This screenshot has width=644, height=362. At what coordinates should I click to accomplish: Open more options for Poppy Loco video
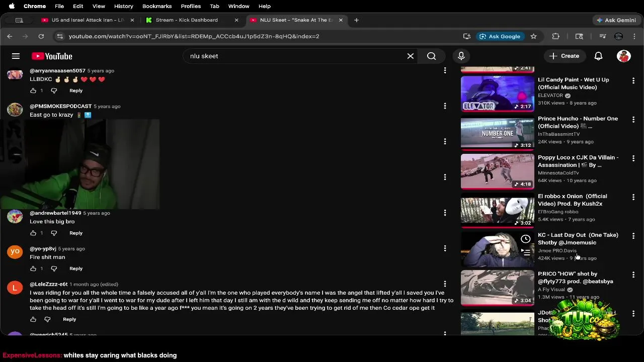tap(633, 158)
